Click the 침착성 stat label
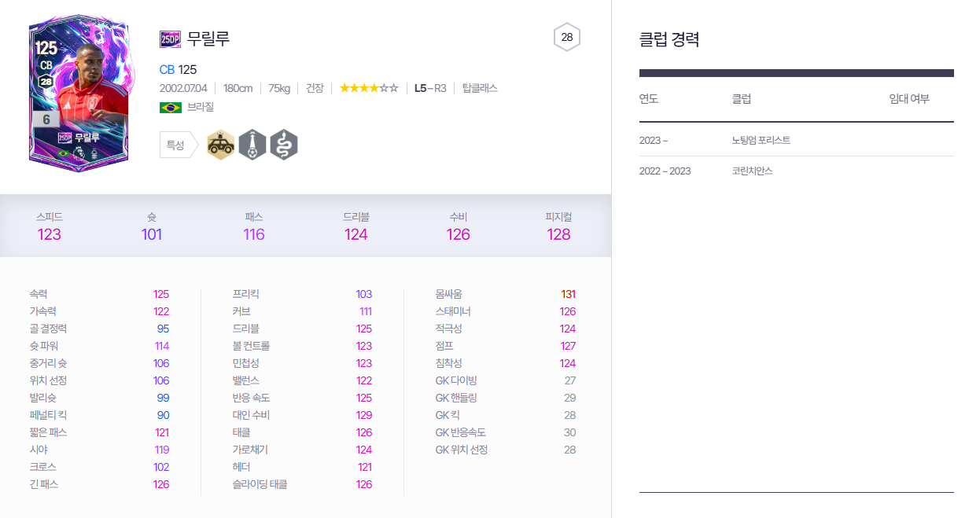980x518 pixels. 449,363
